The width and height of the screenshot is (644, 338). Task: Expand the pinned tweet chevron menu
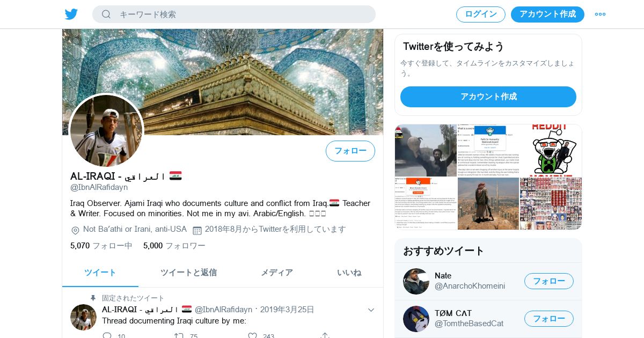pyautogui.click(x=371, y=310)
